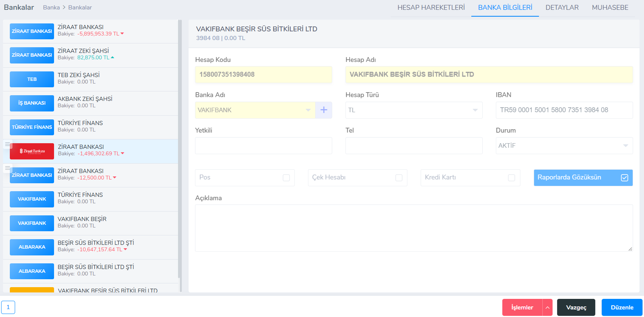This screenshot has height=317, width=644.
Task: Open the Banka Adı dropdown
Action: pos(255,110)
